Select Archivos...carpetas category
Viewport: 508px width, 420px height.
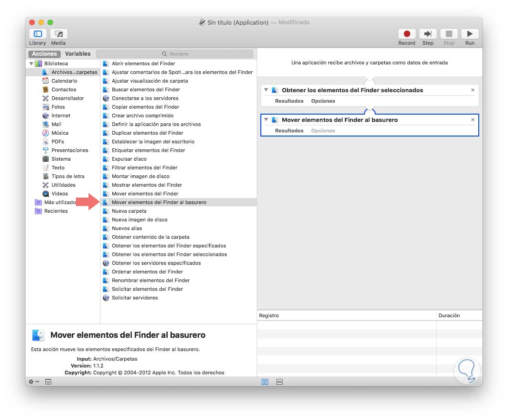[63, 72]
